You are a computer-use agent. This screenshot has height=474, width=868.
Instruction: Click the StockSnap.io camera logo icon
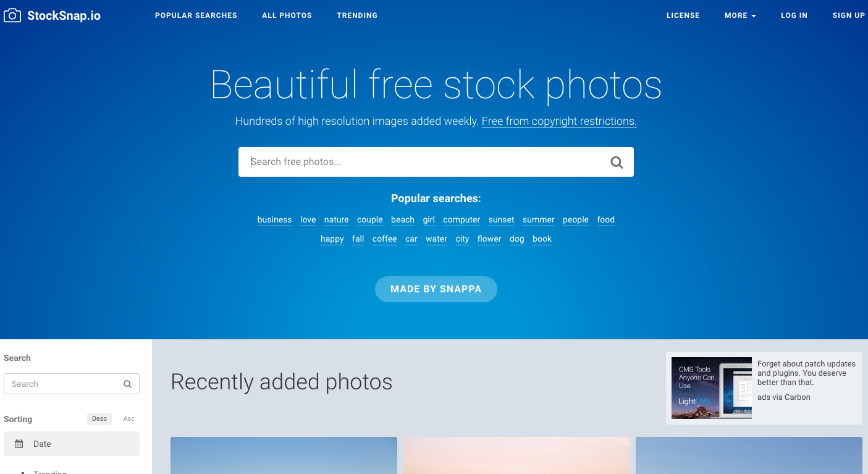coord(12,15)
